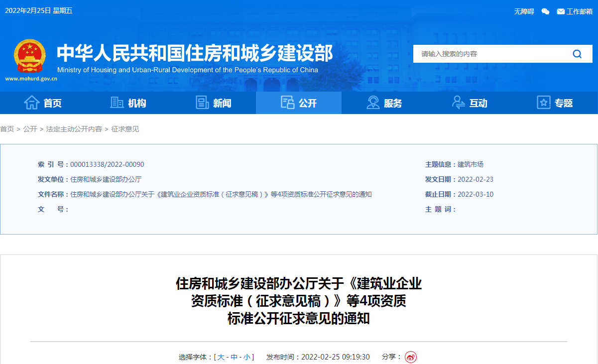
Task: Go to 法定主动公开内容 breadcrumb link
Action: (x=74, y=129)
